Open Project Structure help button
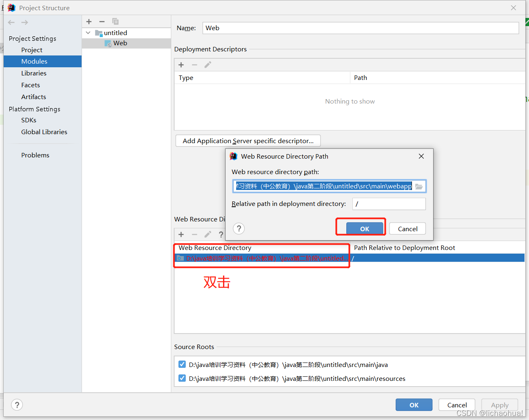 pyautogui.click(x=17, y=405)
